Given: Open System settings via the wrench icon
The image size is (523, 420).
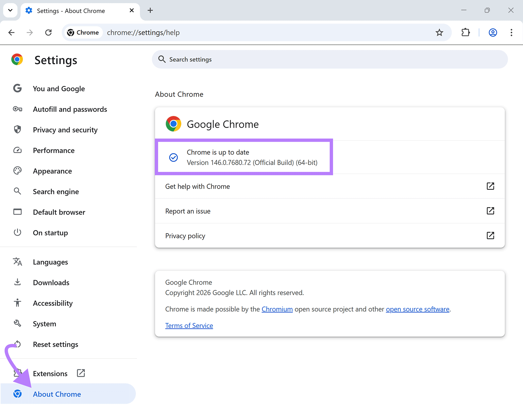Looking at the screenshot, I should point(17,323).
